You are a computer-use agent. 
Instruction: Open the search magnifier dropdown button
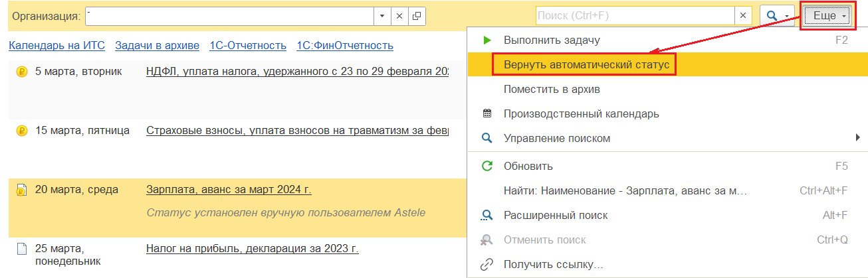(777, 16)
